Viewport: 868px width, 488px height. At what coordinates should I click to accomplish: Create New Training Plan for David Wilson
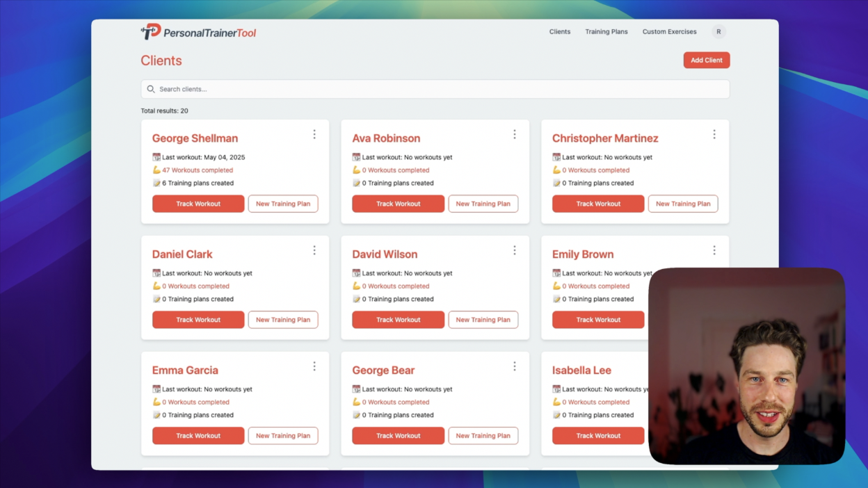pos(483,320)
